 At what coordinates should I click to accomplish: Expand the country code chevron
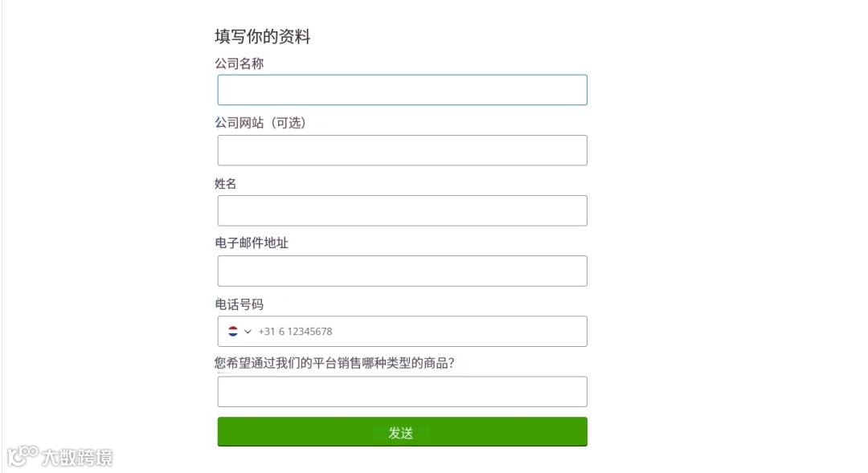tap(248, 332)
